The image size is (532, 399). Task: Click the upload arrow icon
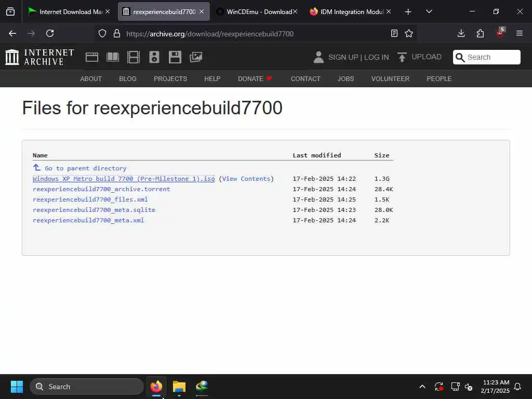[402, 57]
